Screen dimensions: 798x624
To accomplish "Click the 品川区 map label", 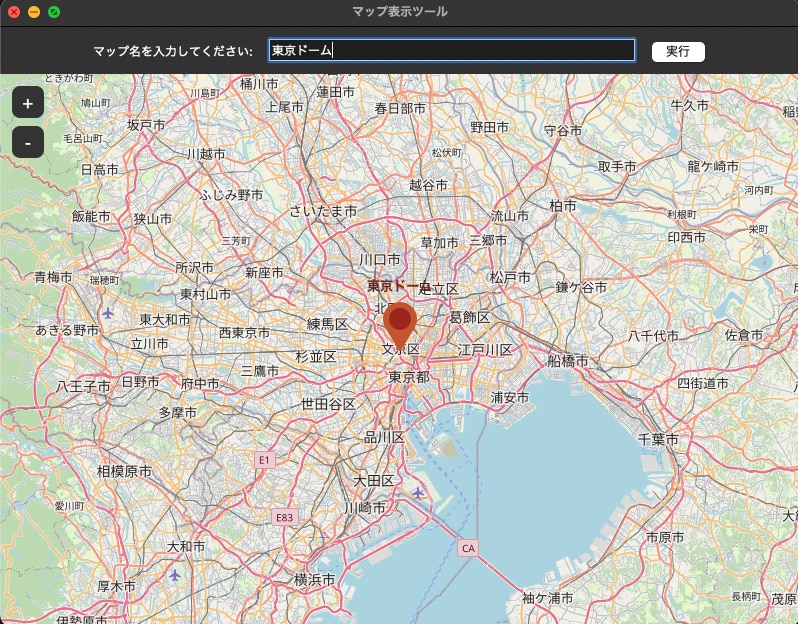I will click(385, 437).
